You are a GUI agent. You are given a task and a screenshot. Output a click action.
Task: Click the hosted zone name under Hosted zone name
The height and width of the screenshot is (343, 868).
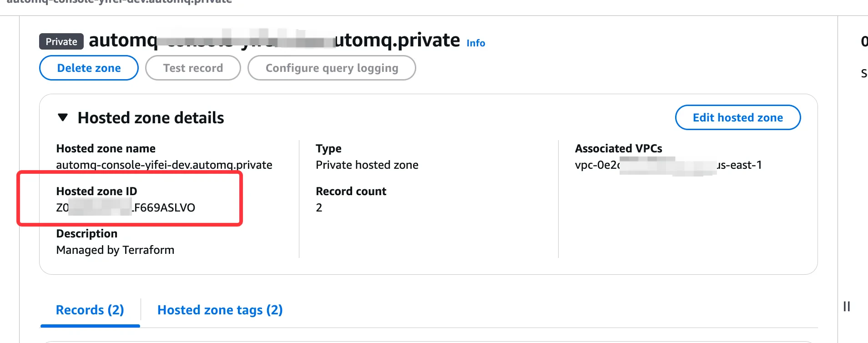(x=164, y=165)
